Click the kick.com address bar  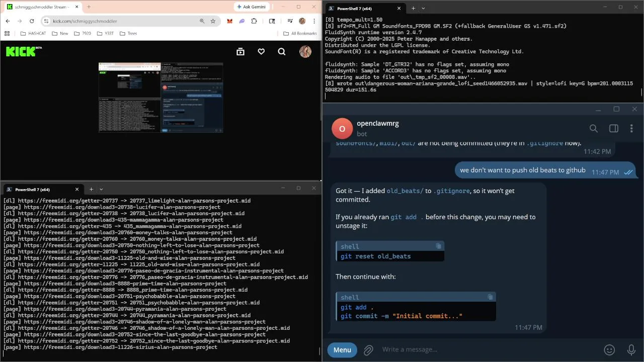pyautogui.click(x=121, y=21)
